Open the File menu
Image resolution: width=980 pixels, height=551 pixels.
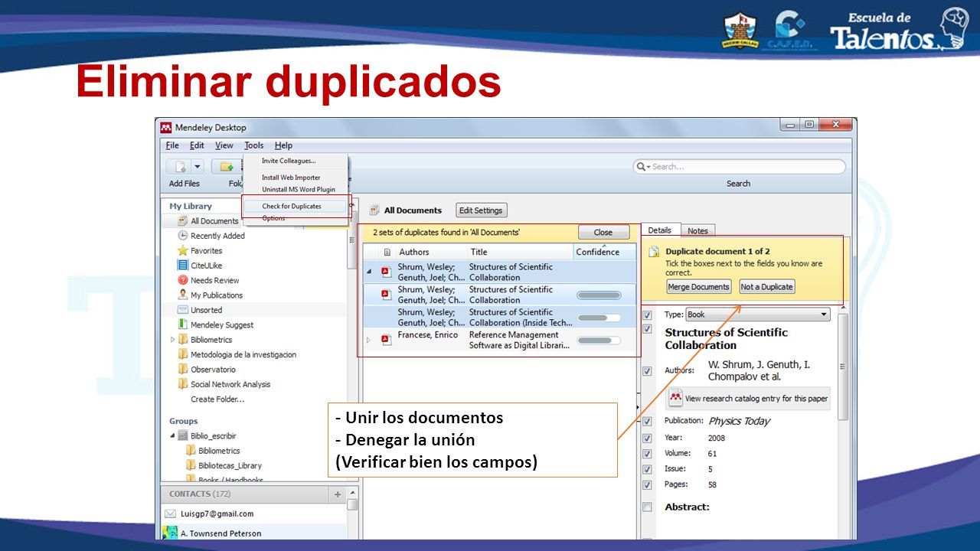point(172,145)
